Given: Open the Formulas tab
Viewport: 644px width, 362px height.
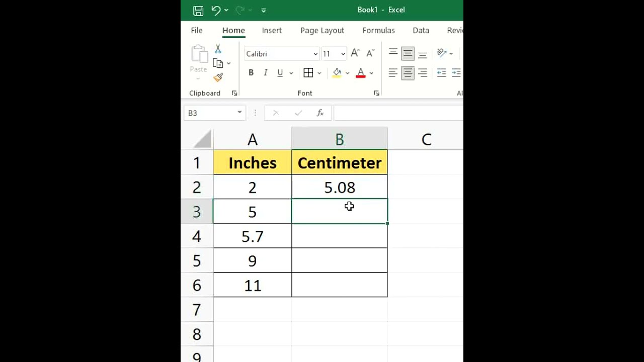Looking at the screenshot, I should [379, 30].
